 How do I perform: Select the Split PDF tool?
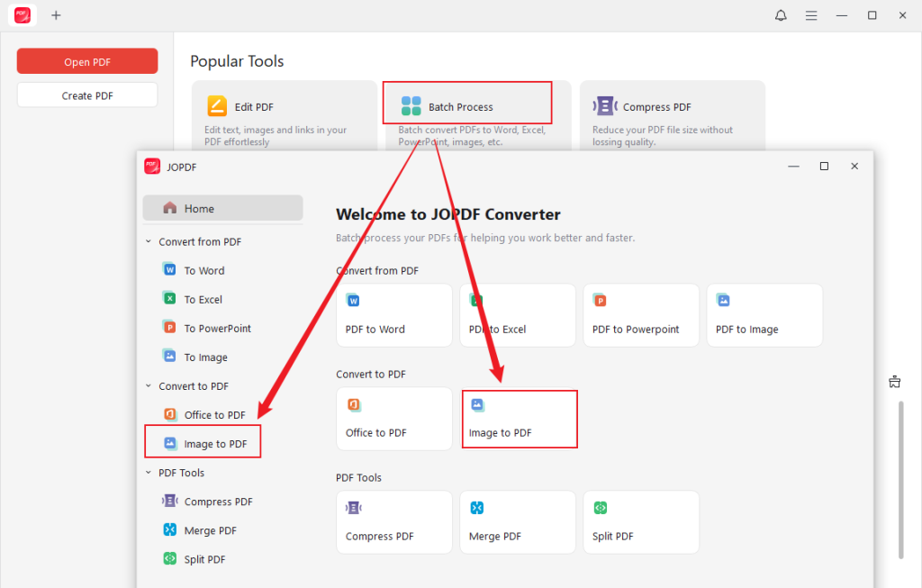coord(640,522)
